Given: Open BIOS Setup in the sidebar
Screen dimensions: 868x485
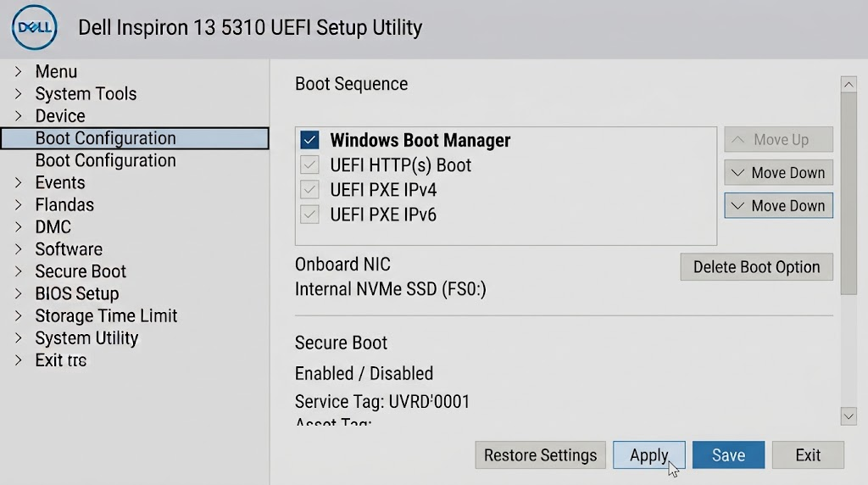Looking at the screenshot, I should [77, 293].
